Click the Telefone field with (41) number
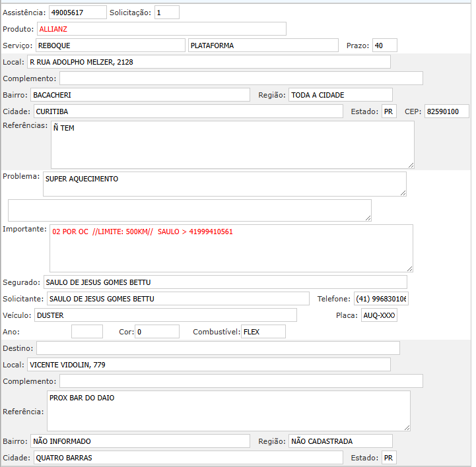Viewport: 476px width, 467px height. click(x=381, y=299)
